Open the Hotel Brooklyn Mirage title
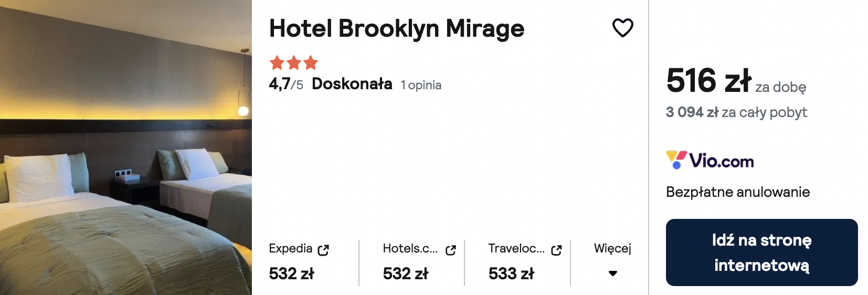 396,28
